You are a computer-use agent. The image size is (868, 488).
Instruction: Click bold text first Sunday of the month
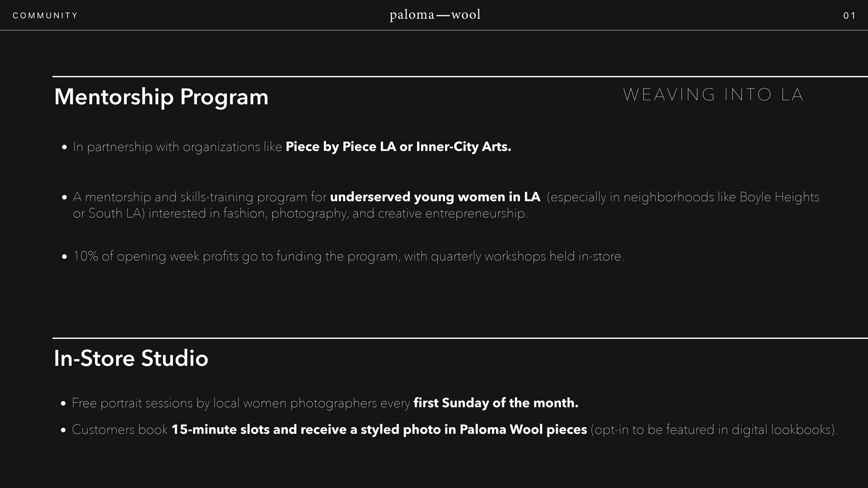[x=496, y=403]
